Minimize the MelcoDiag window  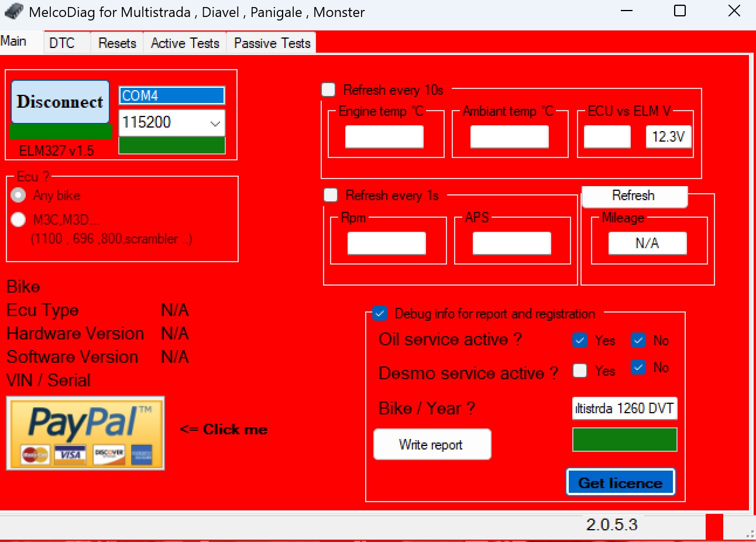627,11
